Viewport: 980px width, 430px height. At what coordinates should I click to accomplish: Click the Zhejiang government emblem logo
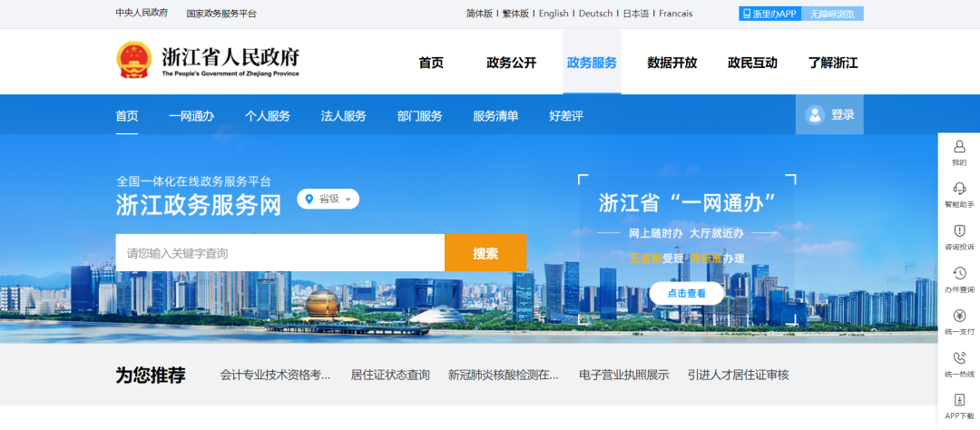click(134, 61)
